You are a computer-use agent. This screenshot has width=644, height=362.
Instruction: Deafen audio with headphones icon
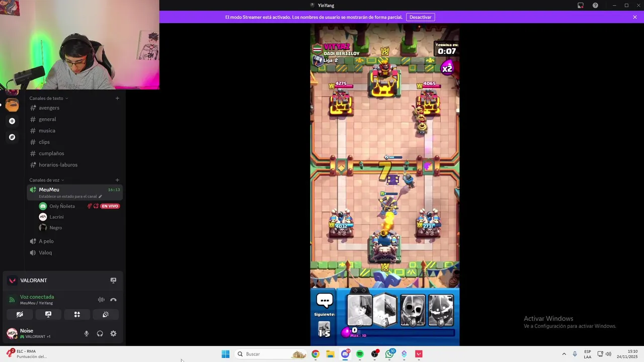[x=100, y=333]
